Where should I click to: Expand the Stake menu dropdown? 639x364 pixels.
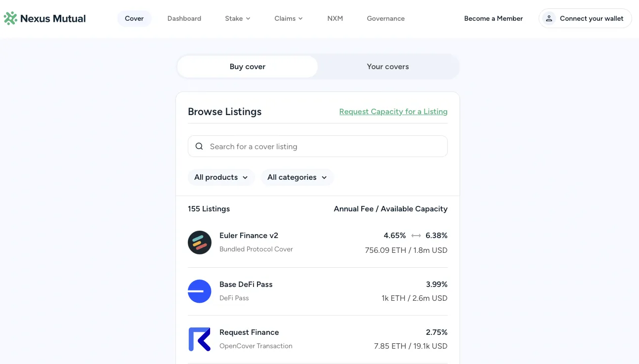click(x=238, y=19)
